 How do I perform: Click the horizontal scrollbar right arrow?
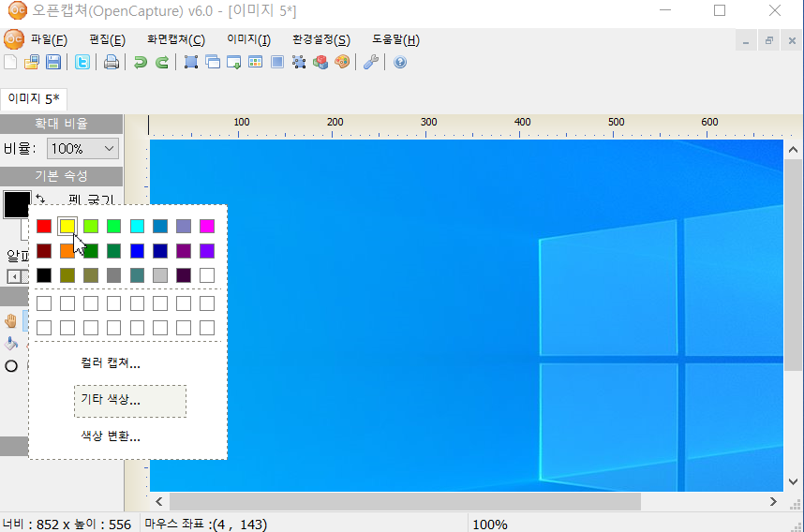click(773, 501)
